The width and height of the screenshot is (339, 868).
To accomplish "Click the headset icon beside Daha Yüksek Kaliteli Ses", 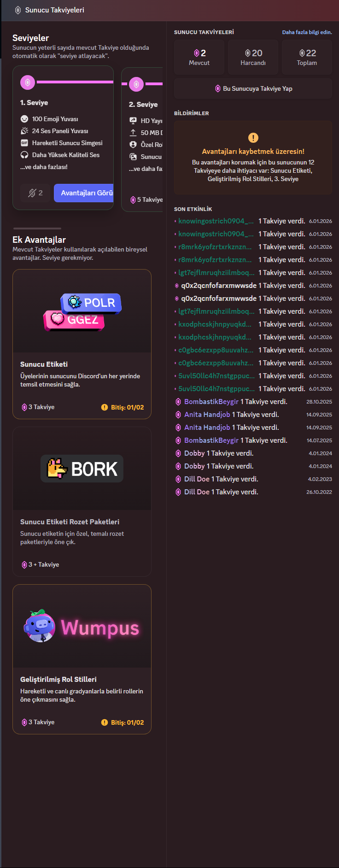I will [x=24, y=155].
